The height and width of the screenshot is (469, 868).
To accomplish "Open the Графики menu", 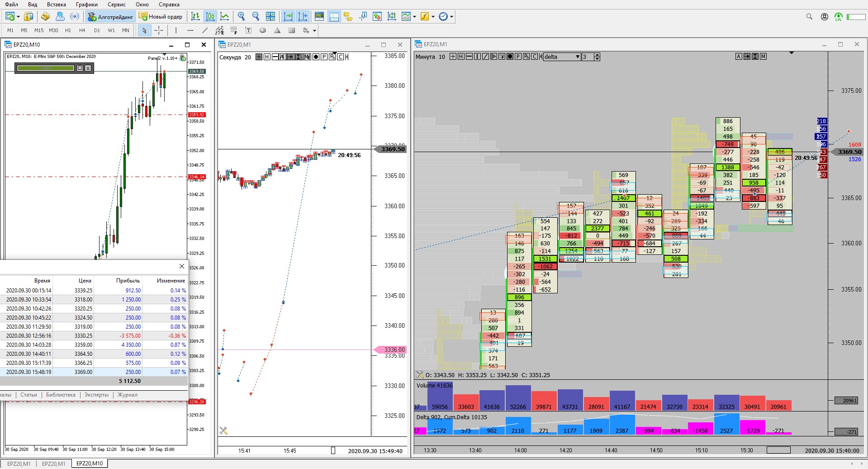I will click(87, 5).
